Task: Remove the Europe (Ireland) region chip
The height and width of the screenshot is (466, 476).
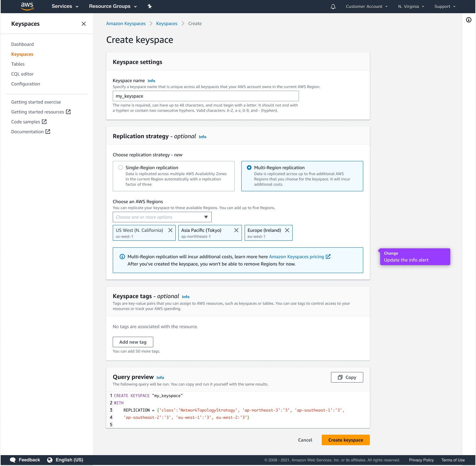Action: [287, 230]
